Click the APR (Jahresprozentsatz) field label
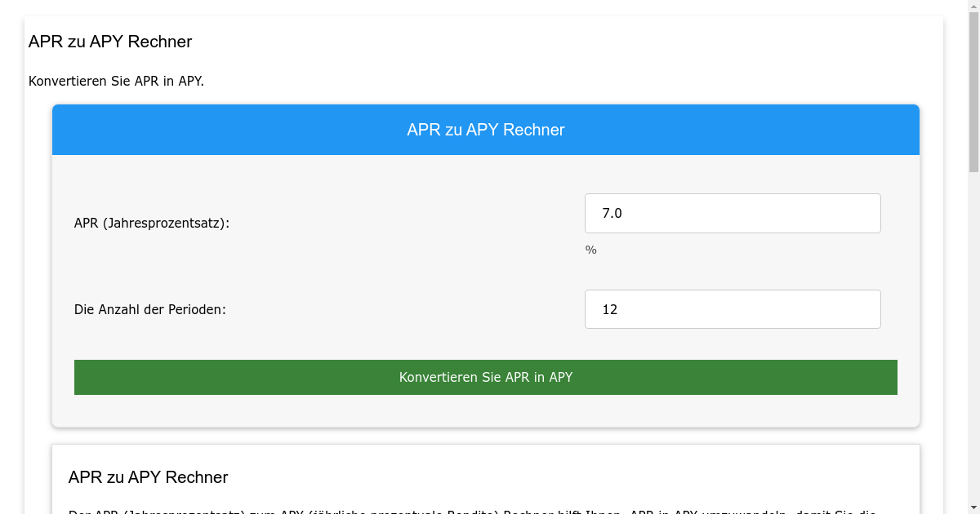This screenshot has height=514, width=980. pyautogui.click(x=151, y=222)
